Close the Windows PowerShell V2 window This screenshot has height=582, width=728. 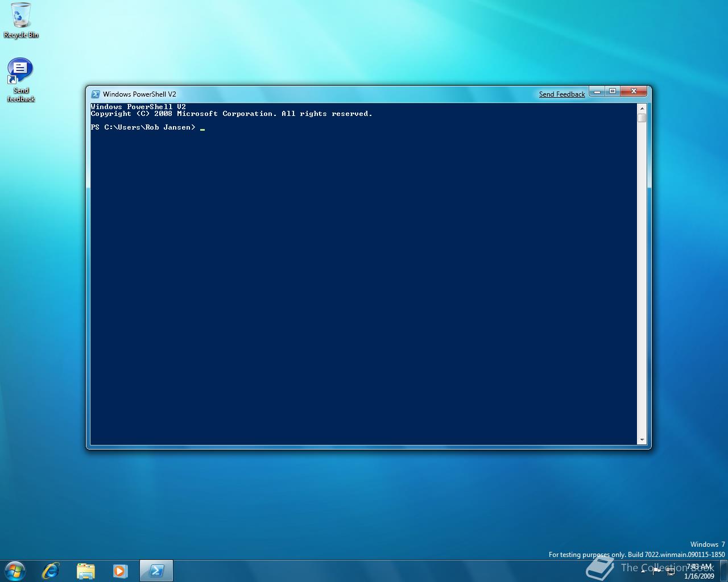tap(634, 92)
